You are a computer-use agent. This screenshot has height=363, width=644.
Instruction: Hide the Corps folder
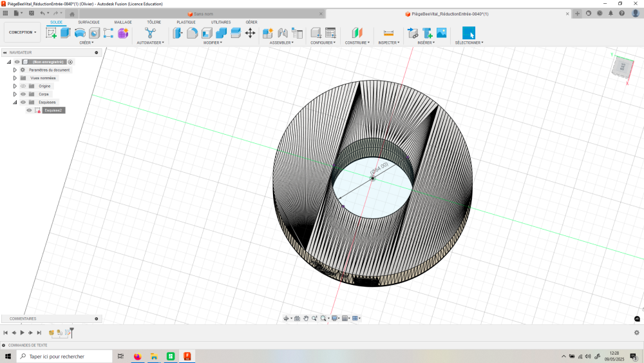coord(23,94)
